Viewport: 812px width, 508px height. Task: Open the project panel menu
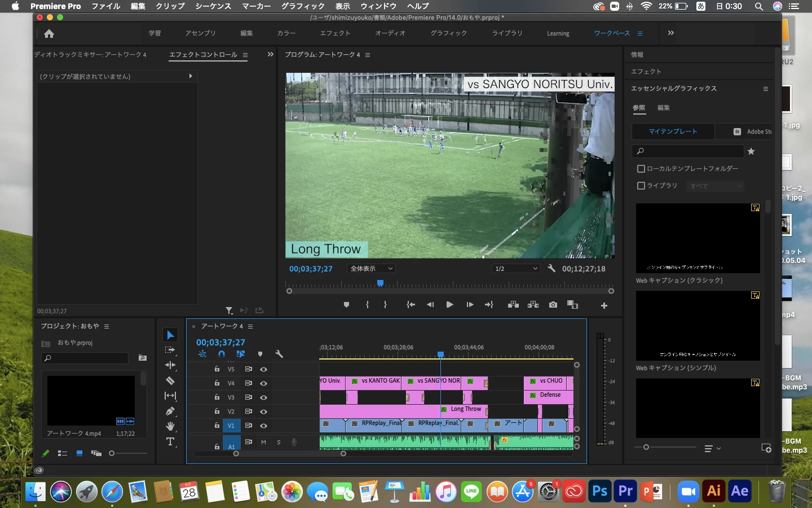point(107,326)
